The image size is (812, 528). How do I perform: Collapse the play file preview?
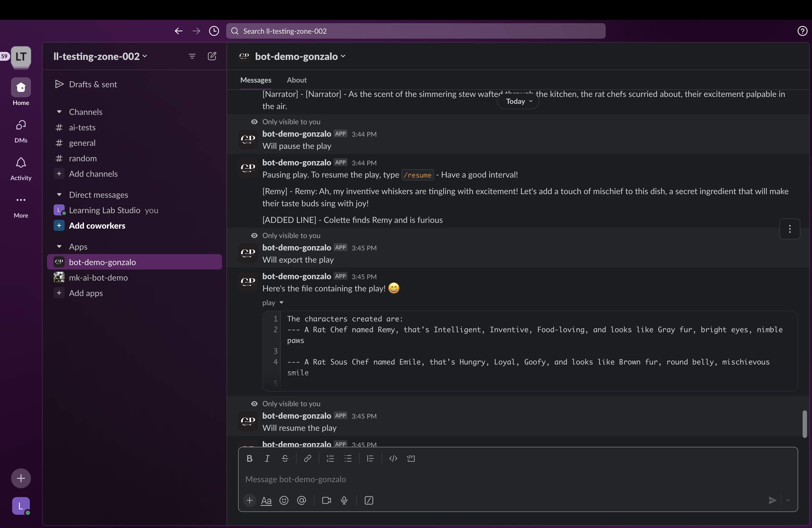coord(281,303)
